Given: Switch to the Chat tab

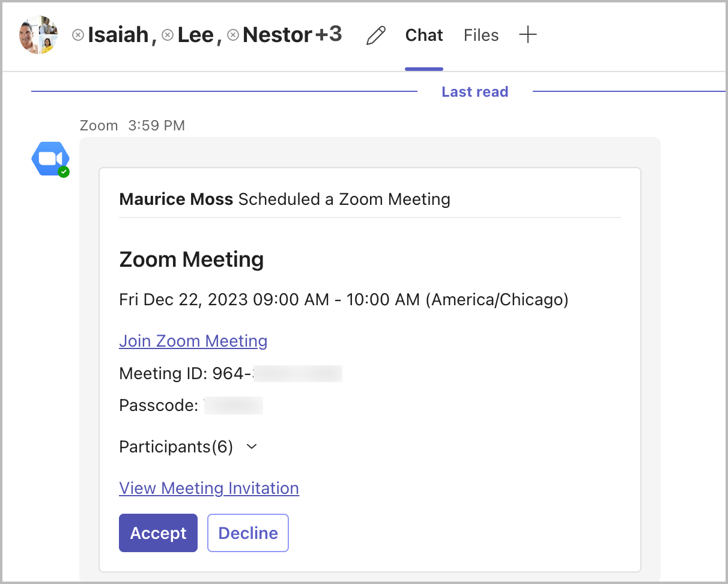Looking at the screenshot, I should [424, 35].
